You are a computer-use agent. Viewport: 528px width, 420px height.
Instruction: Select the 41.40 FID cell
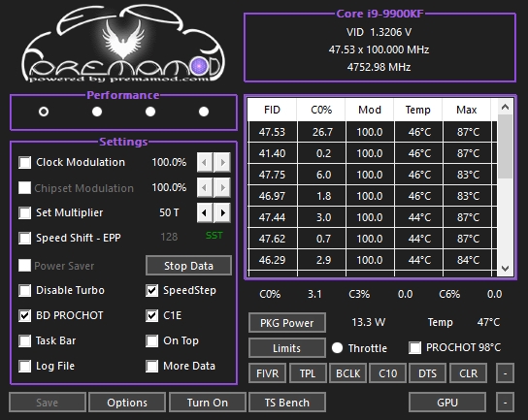(x=273, y=153)
